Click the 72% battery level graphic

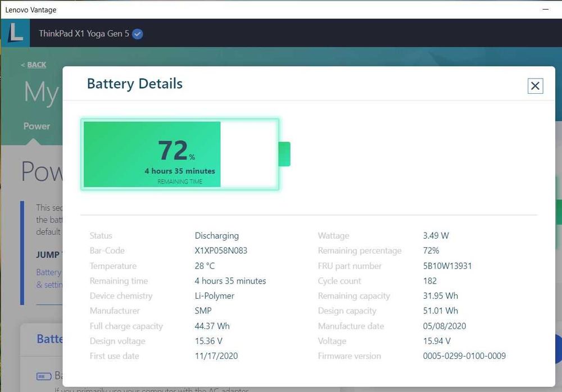[185, 154]
